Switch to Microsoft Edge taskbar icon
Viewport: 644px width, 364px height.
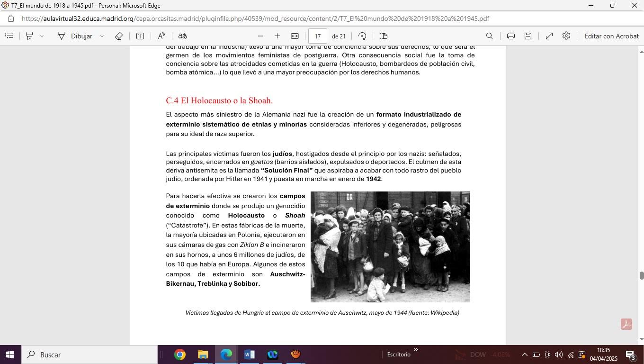(226, 355)
